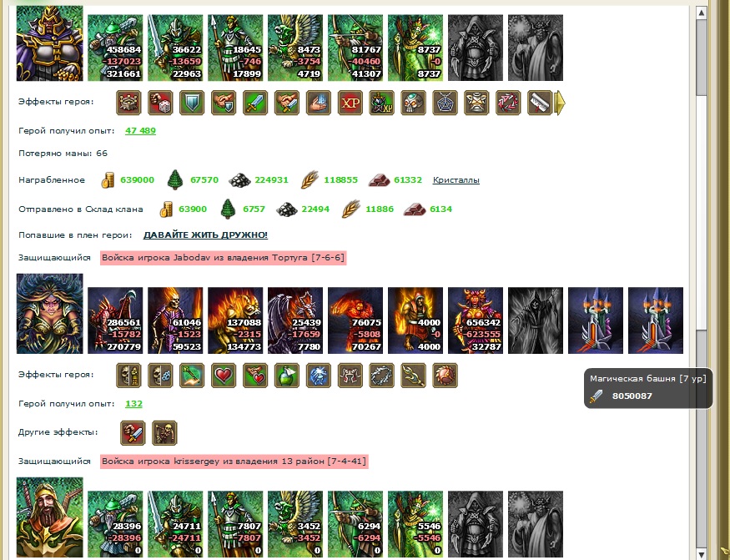730x560 pixels.
Task: Click the green potion effect icon
Action: [287, 376]
